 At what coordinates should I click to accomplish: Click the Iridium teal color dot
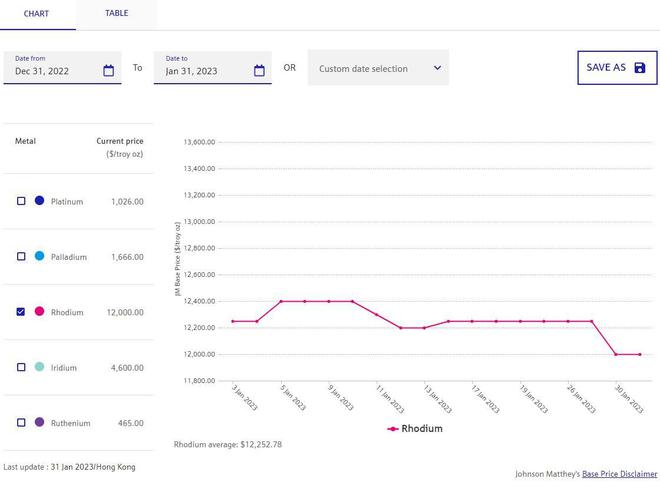39,367
